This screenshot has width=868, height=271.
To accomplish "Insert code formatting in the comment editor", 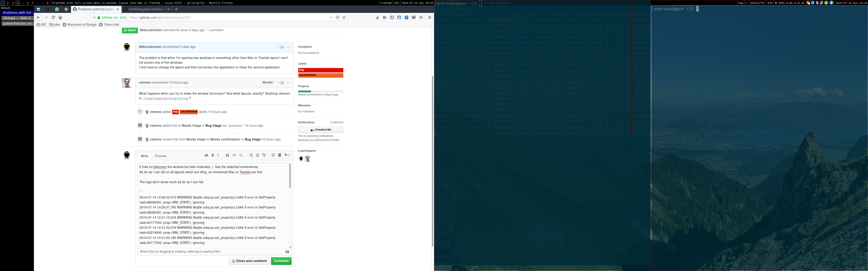I will [x=235, y=155].
